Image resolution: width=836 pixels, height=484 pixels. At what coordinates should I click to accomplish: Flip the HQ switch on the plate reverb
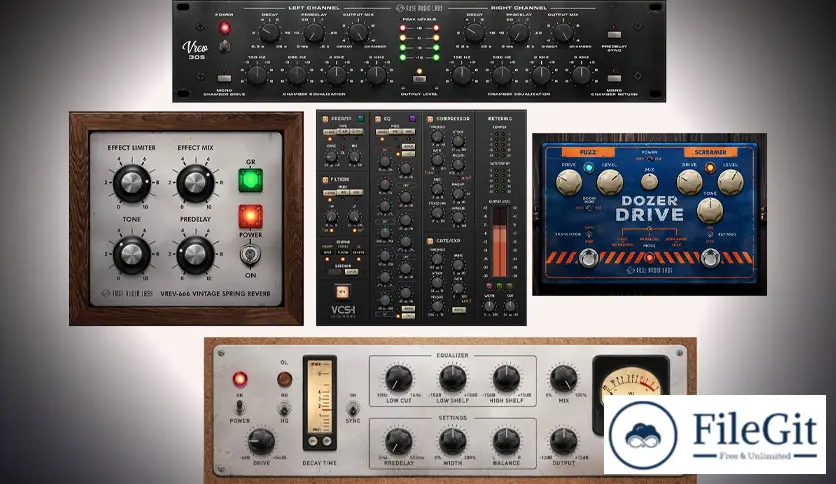[284, 408]
